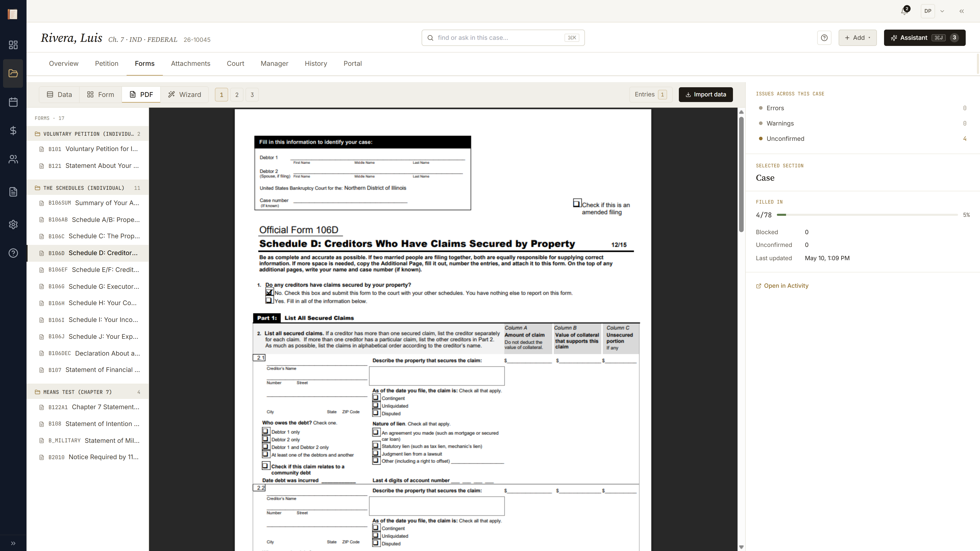Switch to the Court tab

tap(235, 64)
